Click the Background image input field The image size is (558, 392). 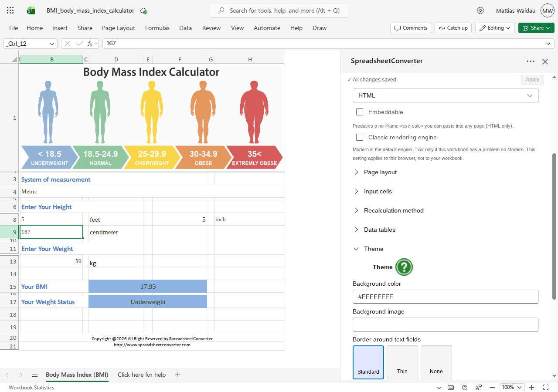[x=446, y=324]
